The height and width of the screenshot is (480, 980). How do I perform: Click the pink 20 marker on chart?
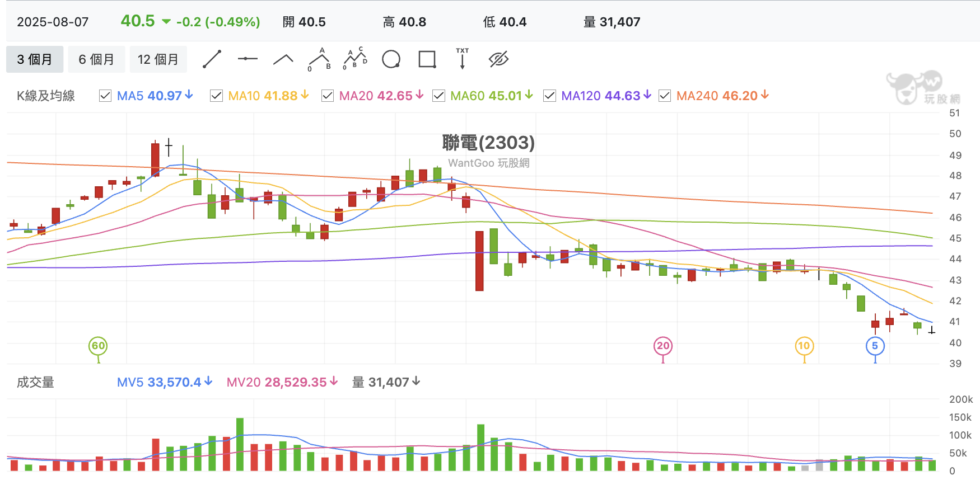coord(663,346)
